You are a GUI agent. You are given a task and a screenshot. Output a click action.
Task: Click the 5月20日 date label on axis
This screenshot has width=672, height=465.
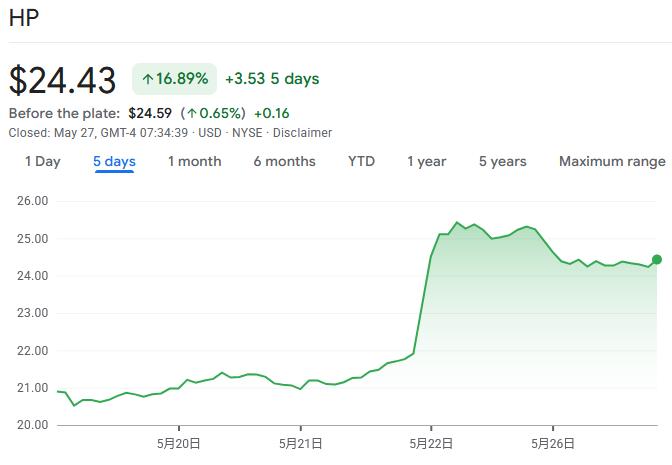click(179, 444)
